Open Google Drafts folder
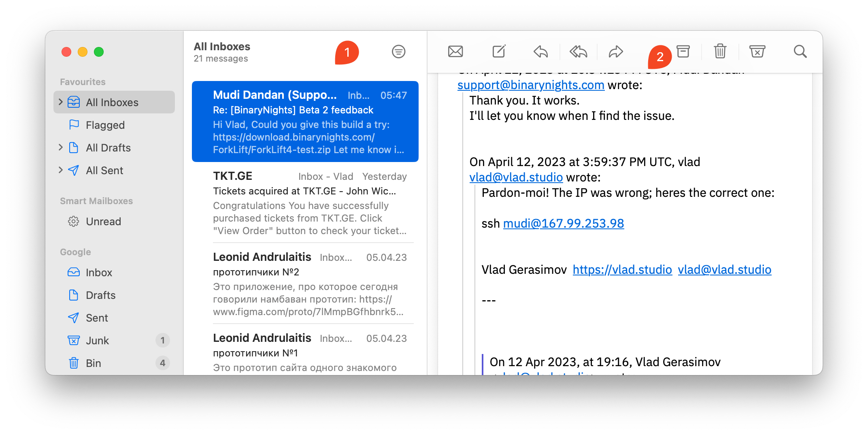The height and width of the screenshot is (435, 868). coord(114,295)
